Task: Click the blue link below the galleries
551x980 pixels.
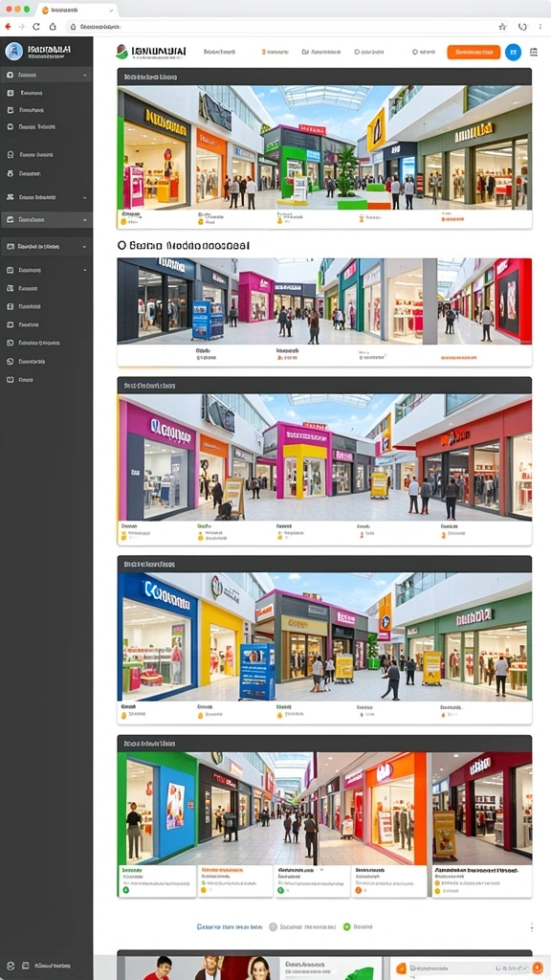Action: (230, 926)
